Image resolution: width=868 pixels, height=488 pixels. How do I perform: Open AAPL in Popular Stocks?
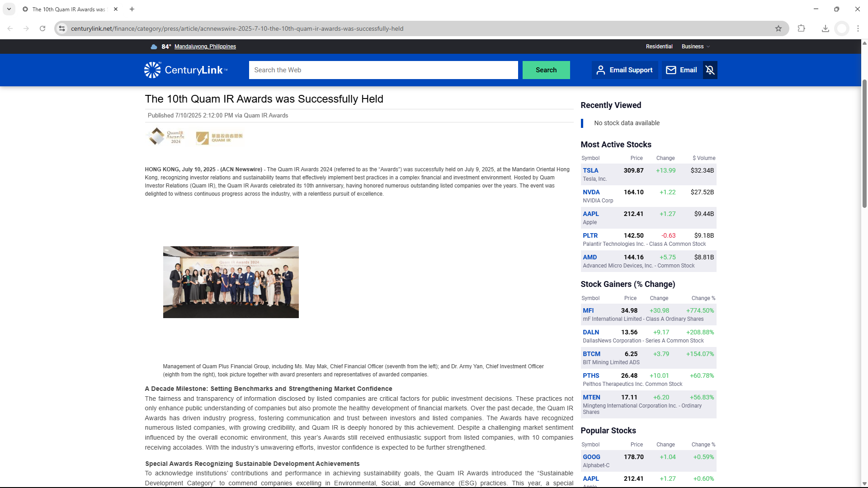(x=590, y=479)
